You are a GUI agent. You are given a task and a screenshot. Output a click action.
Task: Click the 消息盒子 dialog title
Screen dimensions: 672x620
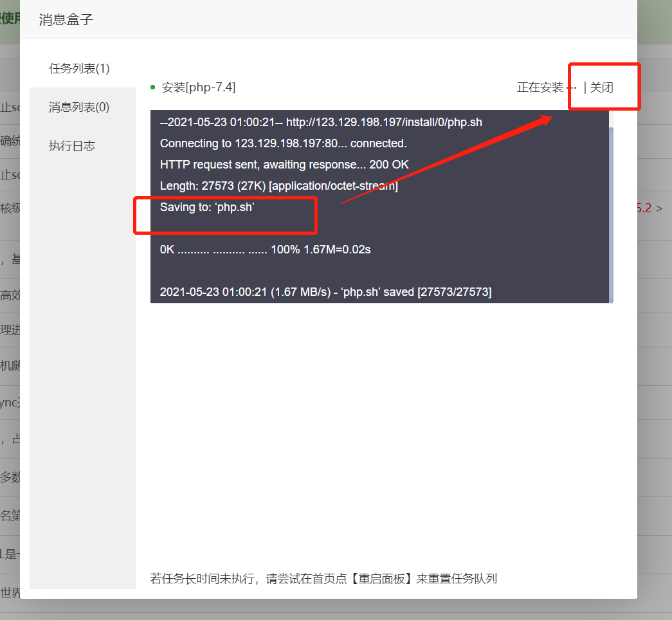pos(66,20)
